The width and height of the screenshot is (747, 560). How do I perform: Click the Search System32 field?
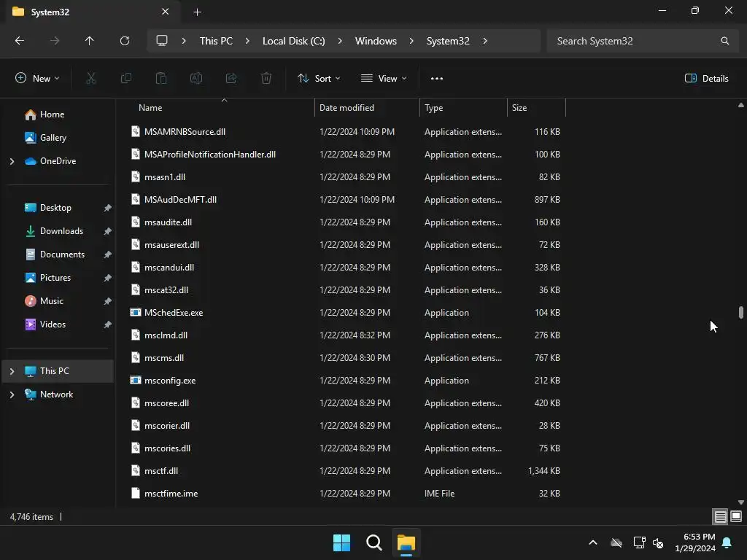643,41
